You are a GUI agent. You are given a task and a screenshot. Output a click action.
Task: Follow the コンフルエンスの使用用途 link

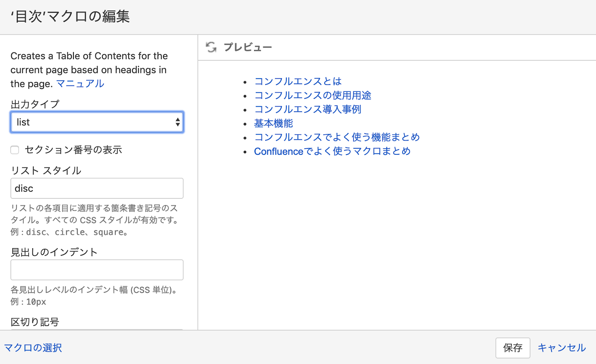coord(313,95)
